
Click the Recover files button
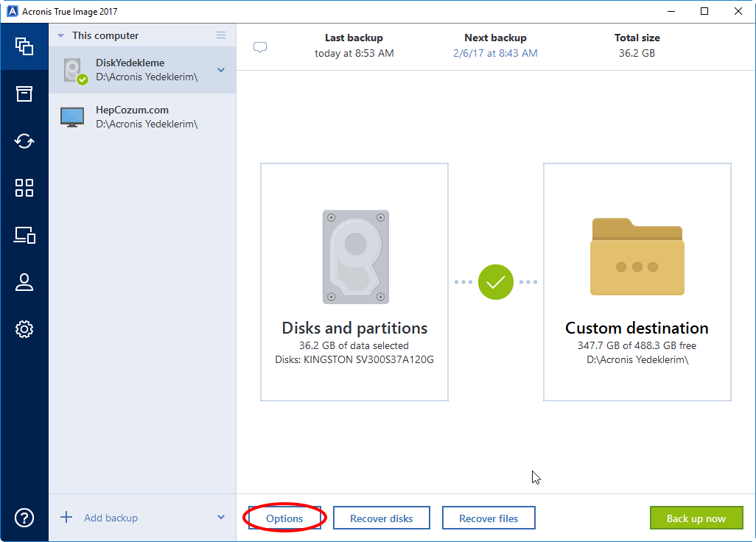(x=489, y=518)
